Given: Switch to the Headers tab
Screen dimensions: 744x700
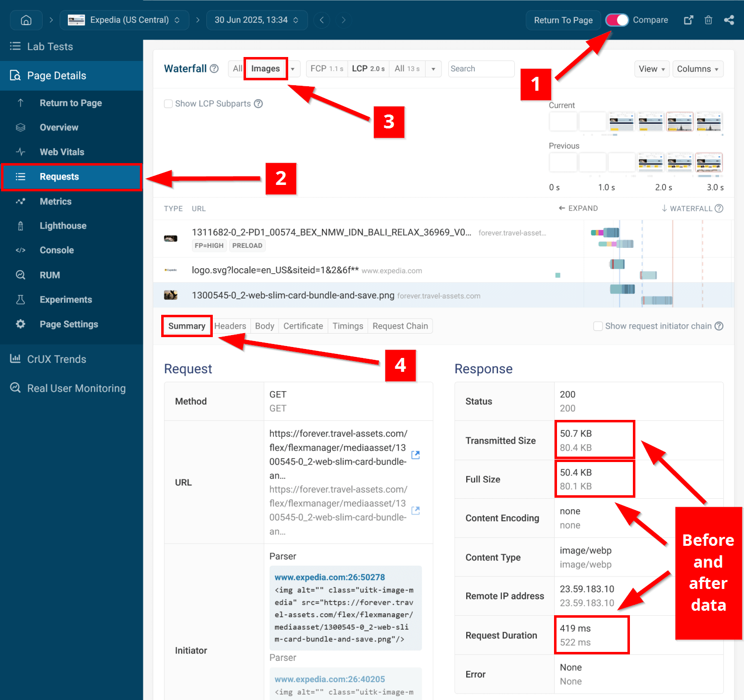Looking at the screenshot, I should coord(230,326).
